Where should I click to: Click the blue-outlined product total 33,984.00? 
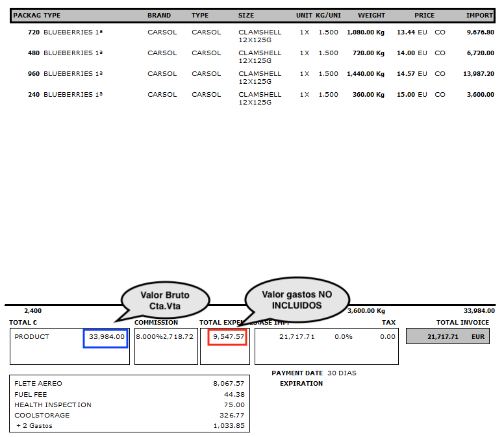click(x=105, y=337)
